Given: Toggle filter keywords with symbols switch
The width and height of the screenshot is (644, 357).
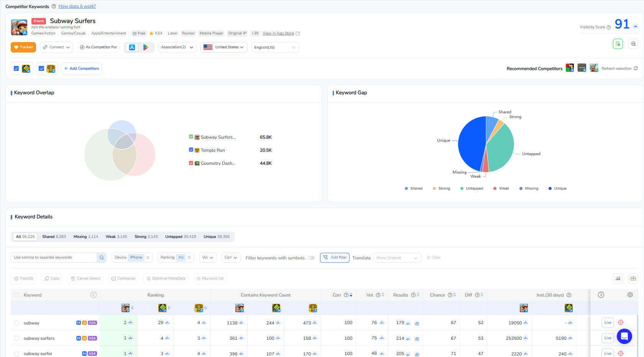Looking at the screenshot, I should click(x=311, y=258).
